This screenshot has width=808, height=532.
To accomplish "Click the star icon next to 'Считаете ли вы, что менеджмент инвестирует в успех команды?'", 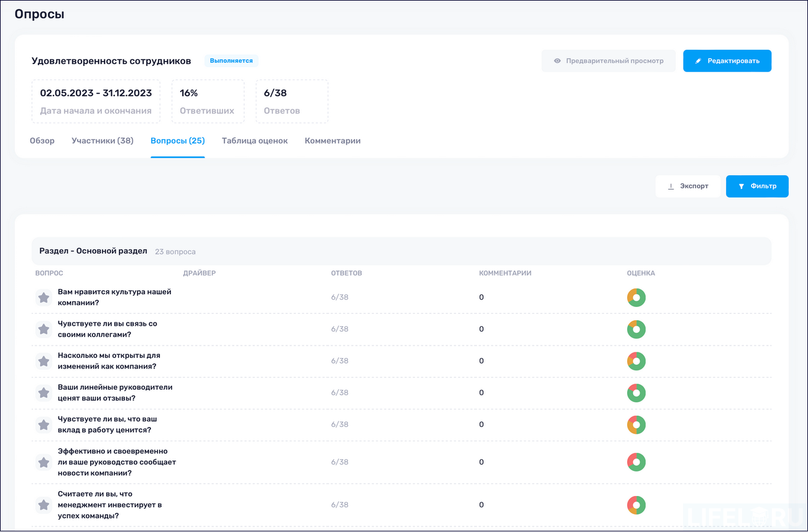I will [x=43, y=505].
